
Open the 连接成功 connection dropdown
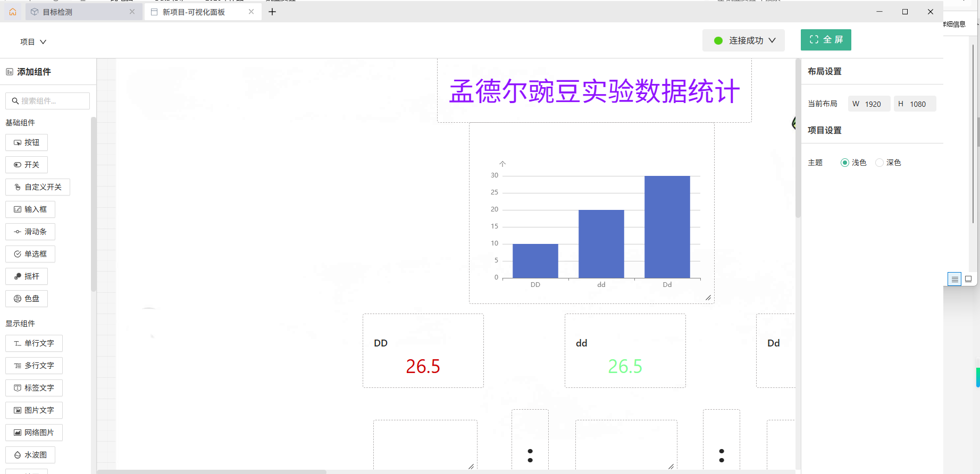coord(743,40)
